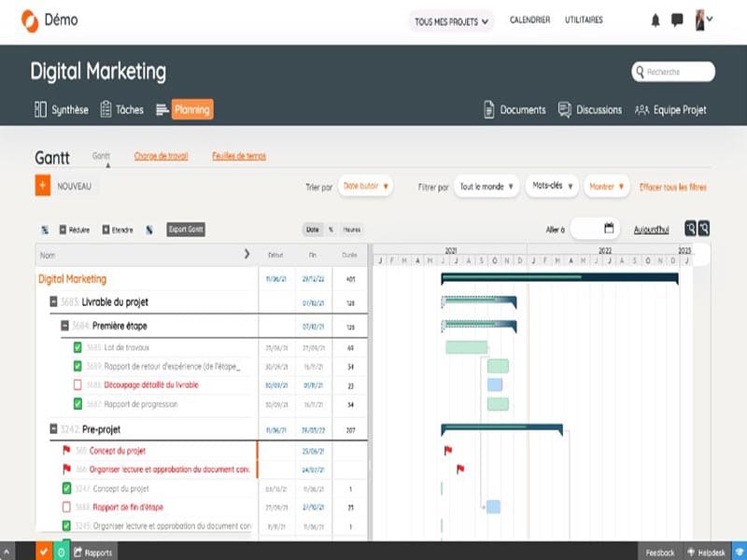Open the Tous mes projets dropdown
Viewport: 747px width, 560px height.
[x=452, y=21]
